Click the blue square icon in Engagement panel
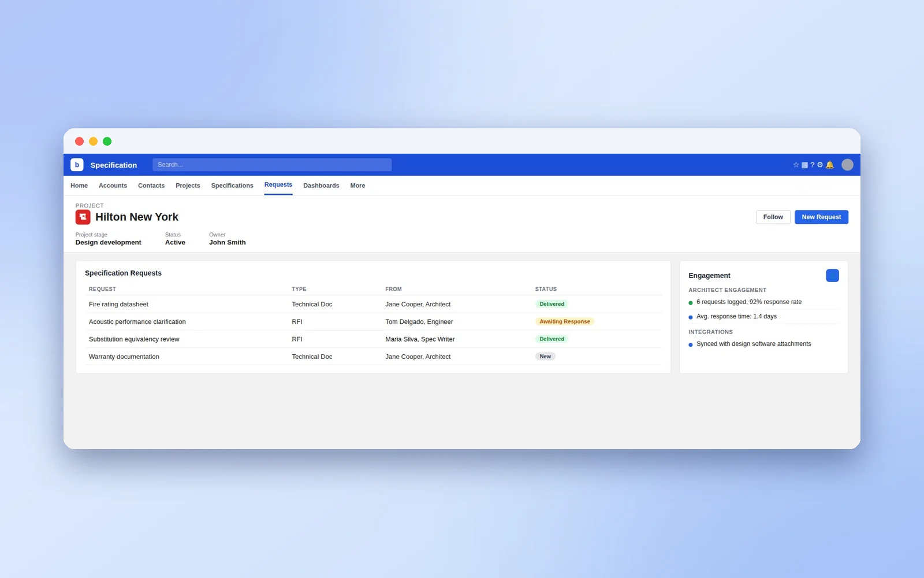924x578 pixels. 832,276
